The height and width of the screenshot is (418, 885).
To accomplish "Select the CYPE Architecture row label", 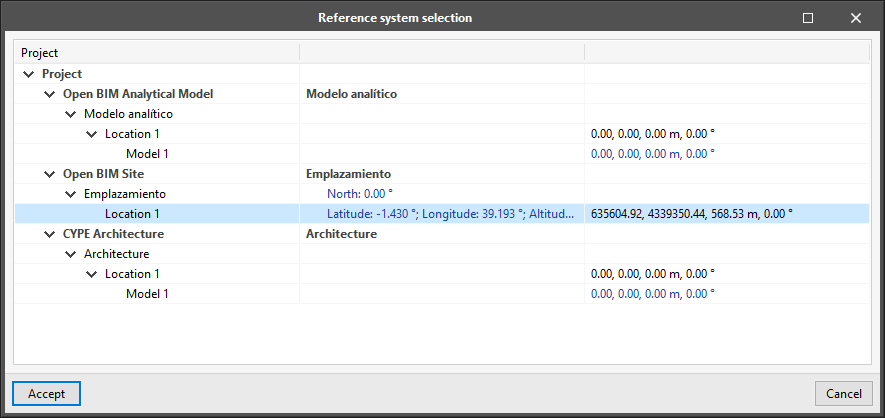I will 113,234.
